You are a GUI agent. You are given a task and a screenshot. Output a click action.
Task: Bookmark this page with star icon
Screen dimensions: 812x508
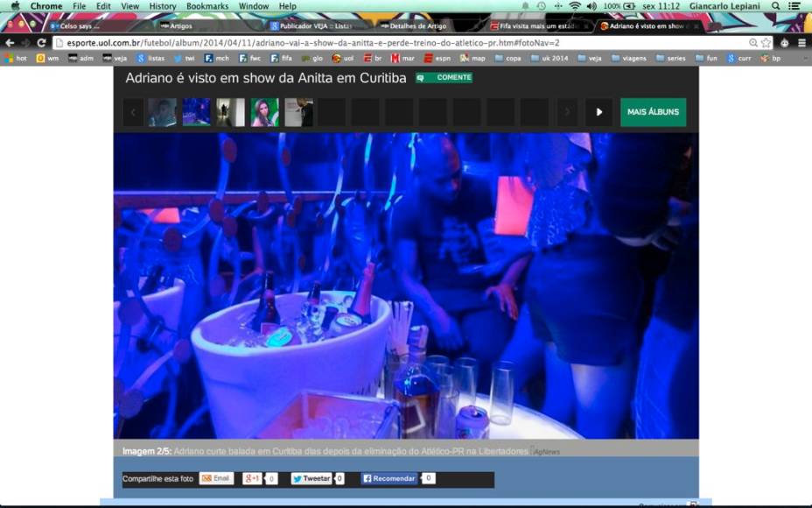tap(766, 42)
